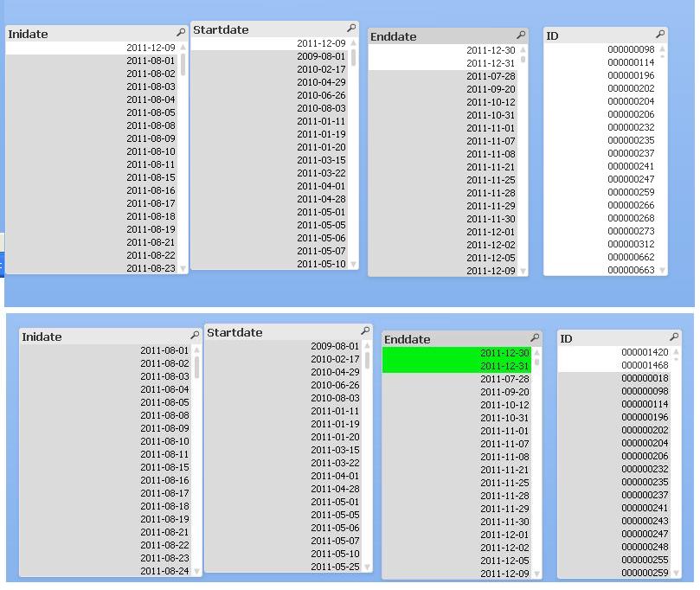The width and height of the screenshot is (700, 590).
Task: Click the scrollbar thumb in upper Inidate list
Action: pyautogui.click(x=183, y=64)
